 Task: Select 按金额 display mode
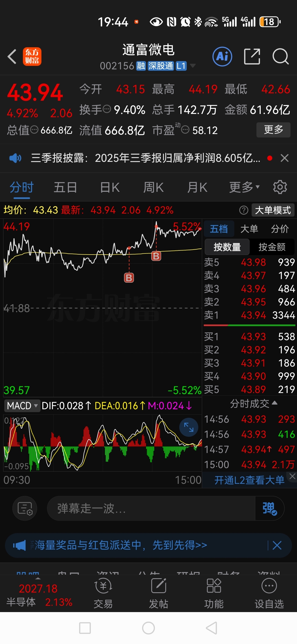[272, 247]
